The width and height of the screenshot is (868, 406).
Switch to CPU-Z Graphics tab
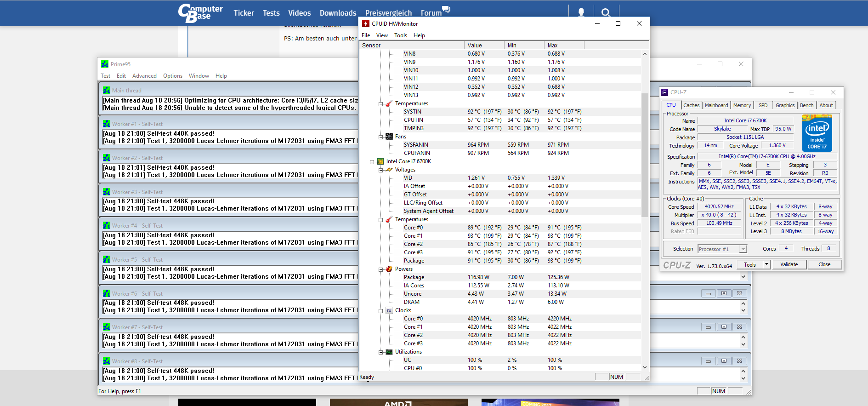pos(785,105)
